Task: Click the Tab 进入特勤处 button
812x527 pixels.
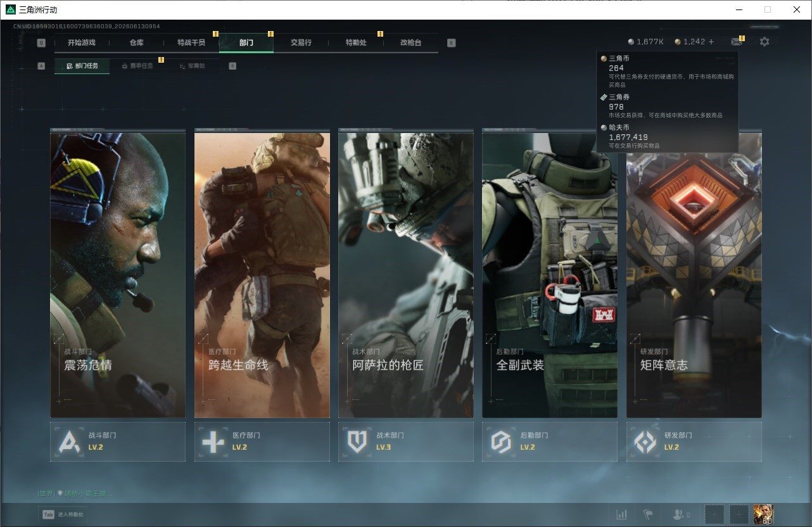Action: [62, 514]
